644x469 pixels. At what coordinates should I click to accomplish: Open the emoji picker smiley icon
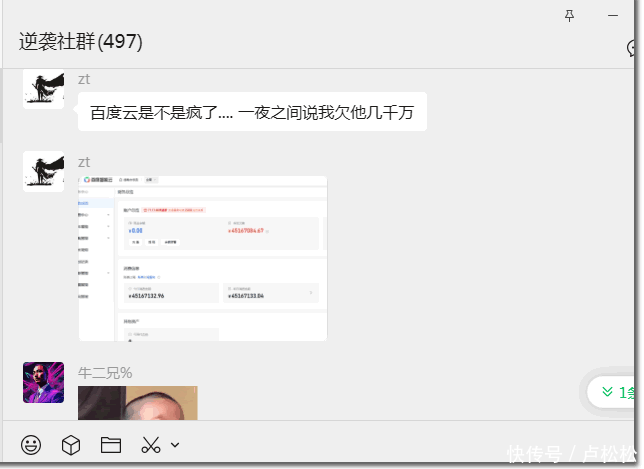[31, 445]
